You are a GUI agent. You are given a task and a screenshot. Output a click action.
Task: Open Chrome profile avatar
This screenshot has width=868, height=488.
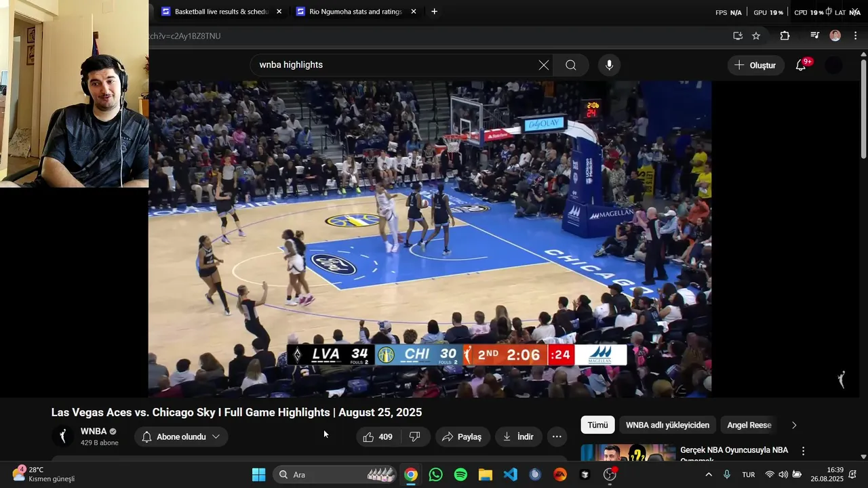(x=835, y=36)
